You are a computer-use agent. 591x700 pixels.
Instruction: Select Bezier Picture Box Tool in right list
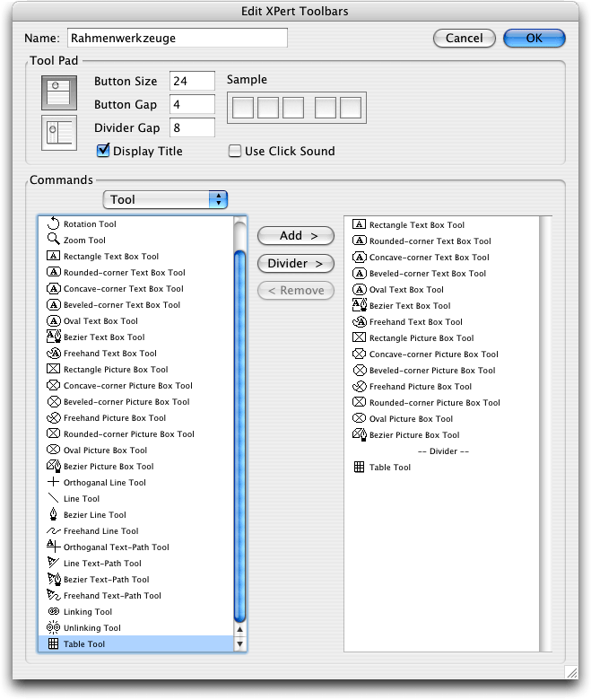(x=441, y=435)
